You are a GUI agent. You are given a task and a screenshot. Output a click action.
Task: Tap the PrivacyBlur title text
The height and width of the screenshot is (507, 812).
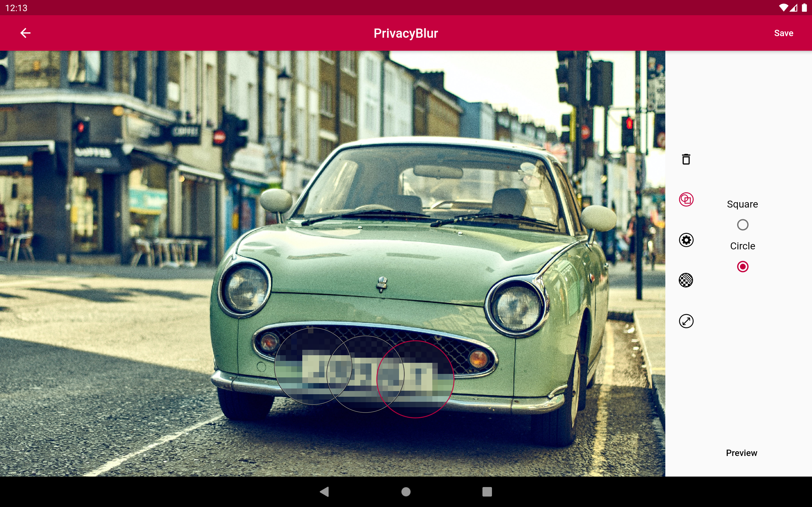tap(406, 33)
